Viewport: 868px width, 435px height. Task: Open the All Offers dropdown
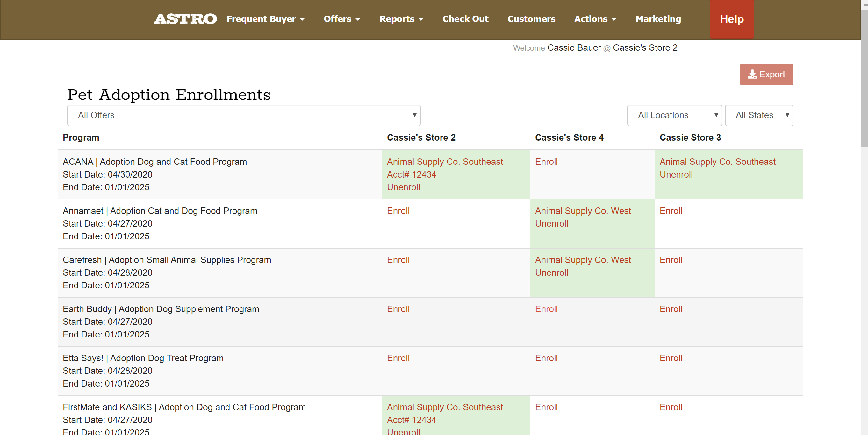(244, 115)
